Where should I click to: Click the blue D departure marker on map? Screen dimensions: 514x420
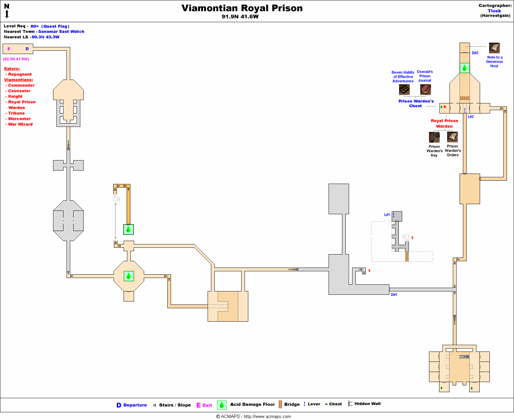(x=27, y=49)
